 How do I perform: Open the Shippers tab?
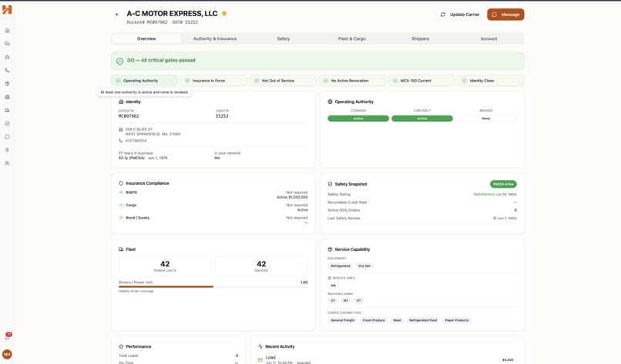(420, 38)
